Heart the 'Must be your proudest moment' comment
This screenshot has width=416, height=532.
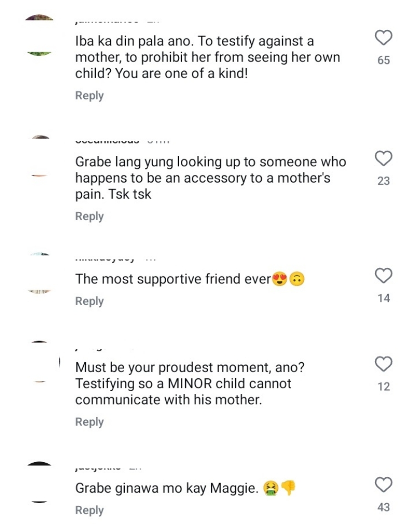coord(384,364)
